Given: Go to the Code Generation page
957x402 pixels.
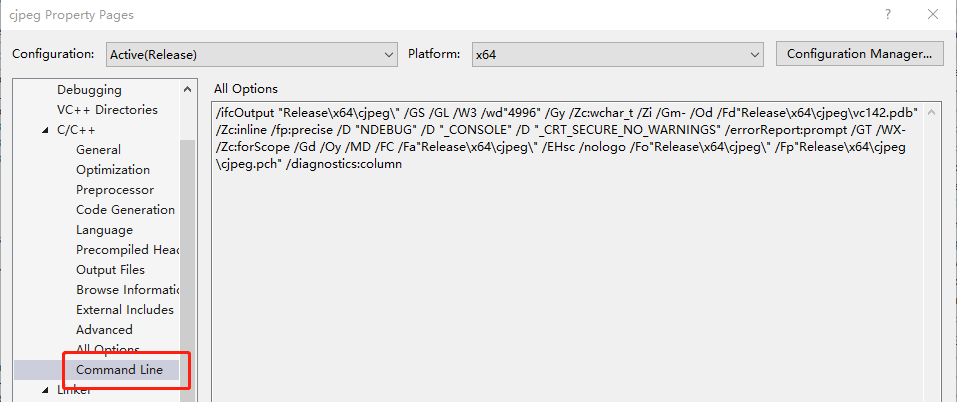Looking at the screenshot, I should pyautogui.click(x=124, y=210).
